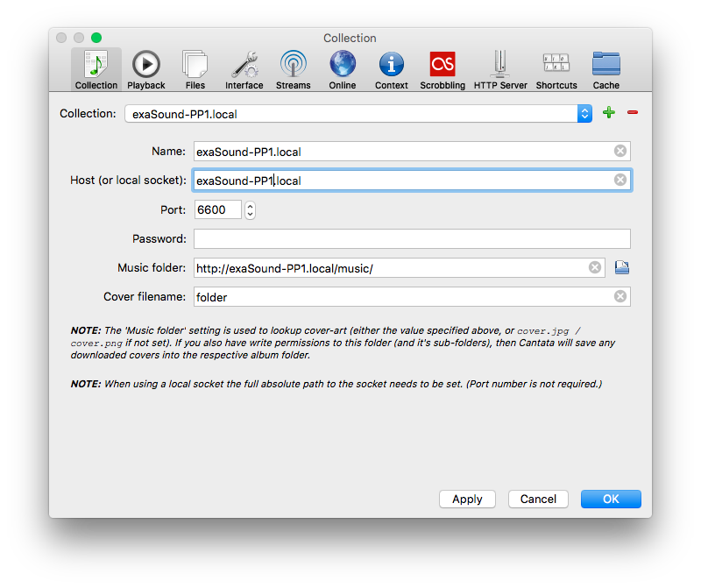This screenshot has width=701, height=588.
Task: Clear the Cover filename field
Action: pyautogui.click(x=620, y=296)
